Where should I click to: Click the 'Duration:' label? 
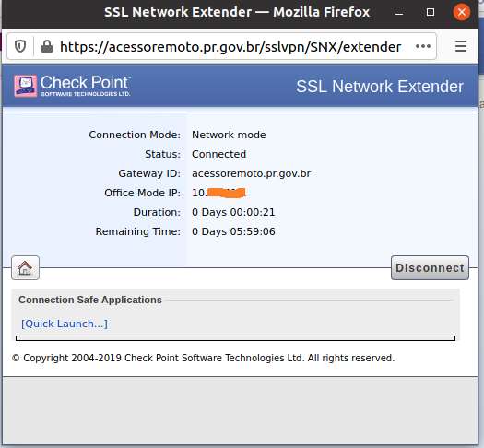pyautogui.click(x=157, y=212)
